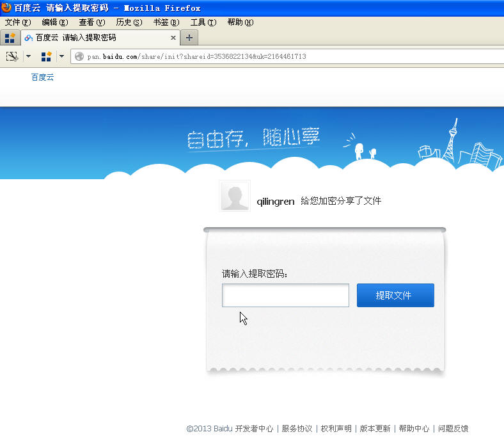This screenshot has width=504, height=448.
Task: Open the 书签(B) menu
Action: pos(166,22)
